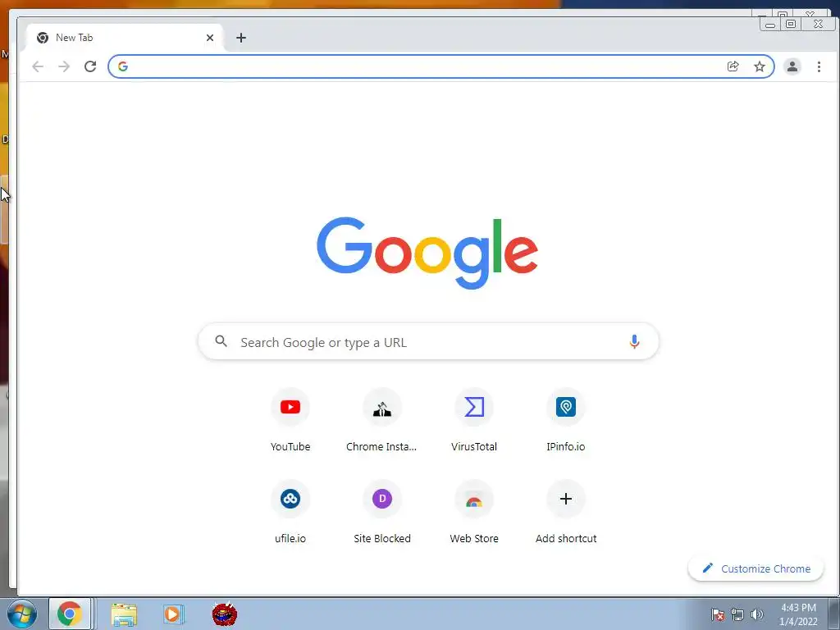Open the ufile.io shortcut
Screen dimensions: 840x630
click(x=290, y=513)
